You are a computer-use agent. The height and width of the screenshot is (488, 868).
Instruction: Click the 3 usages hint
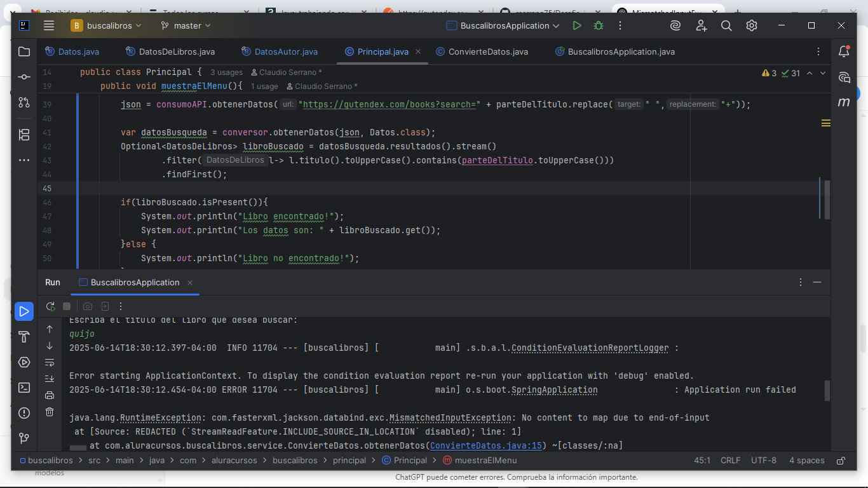click(226, 72)
